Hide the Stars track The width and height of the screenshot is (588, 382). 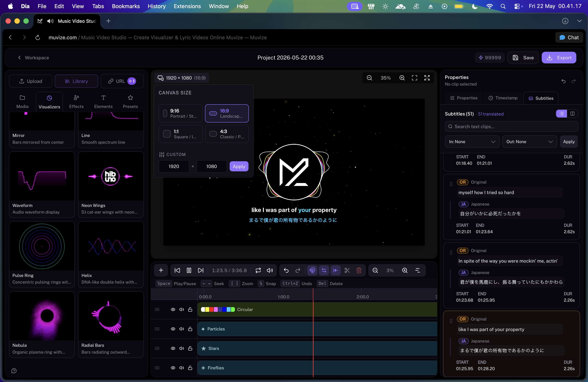click(x=173, y=348)
